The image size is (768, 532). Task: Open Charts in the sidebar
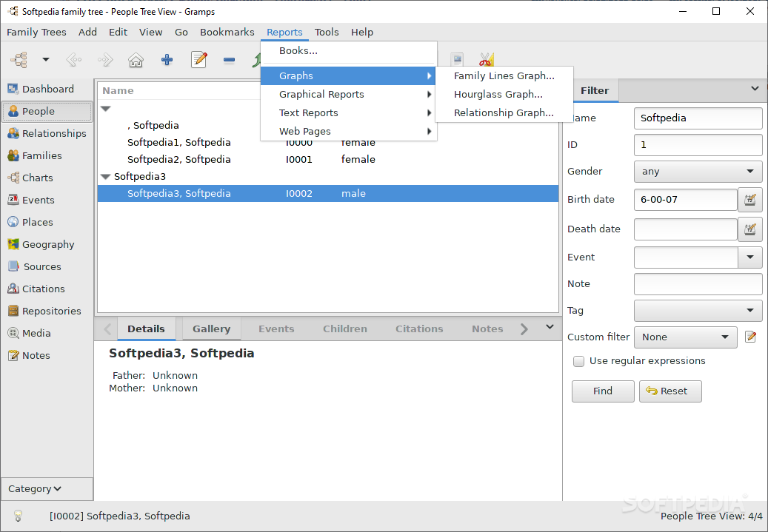pos(47,178)
